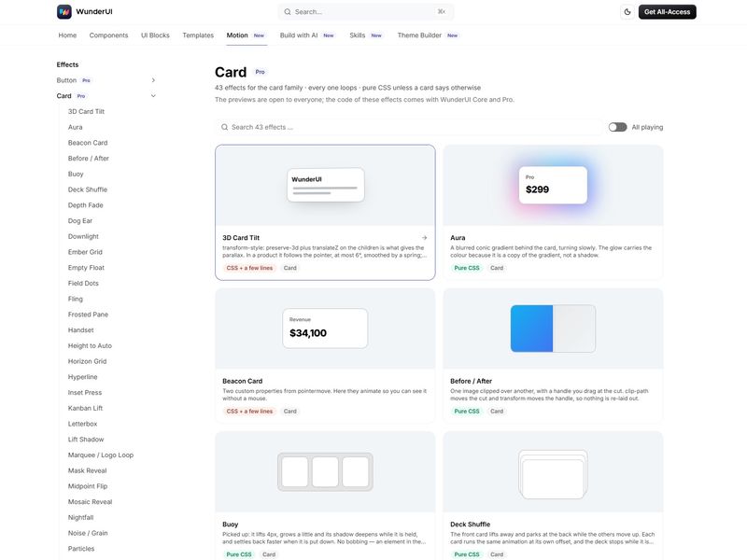The height and width of the screenshot is (560, 747).
Task: Select Field Dots in sidebar
Action: 83,284
